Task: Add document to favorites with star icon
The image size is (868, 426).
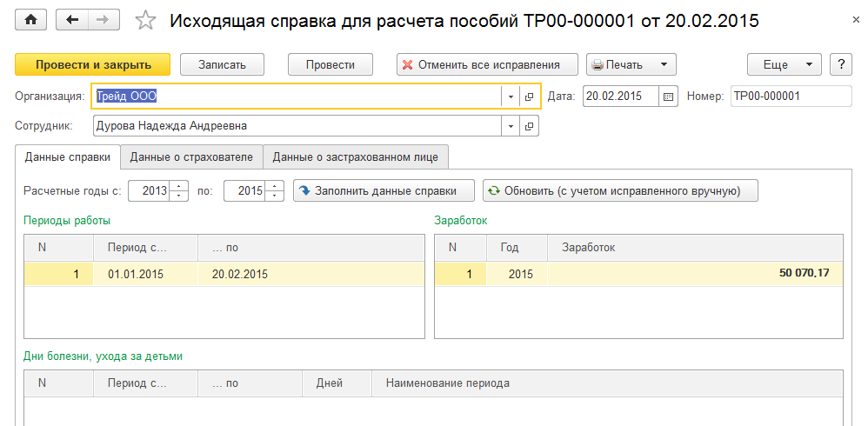Action: point(145,21)
